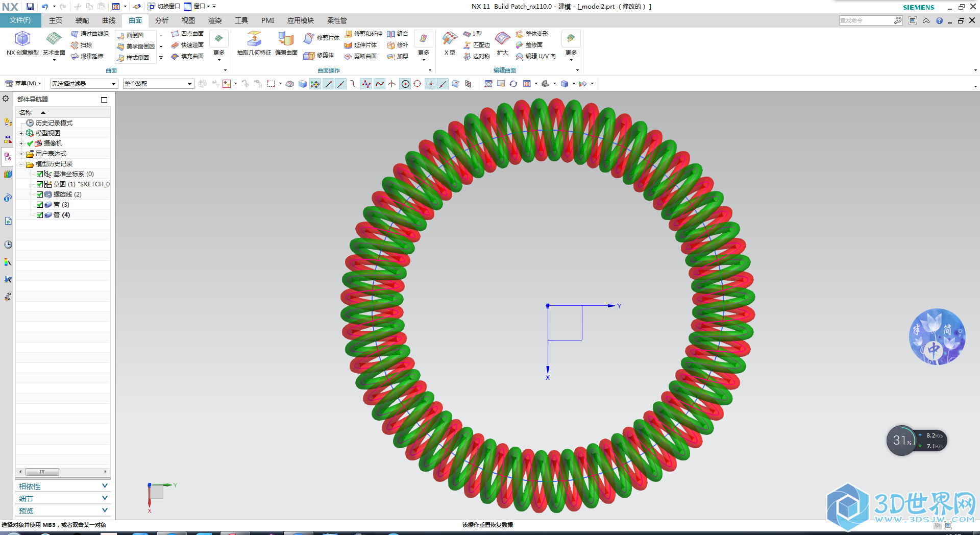Toggle the snap quadrant point option

[418, 84]
